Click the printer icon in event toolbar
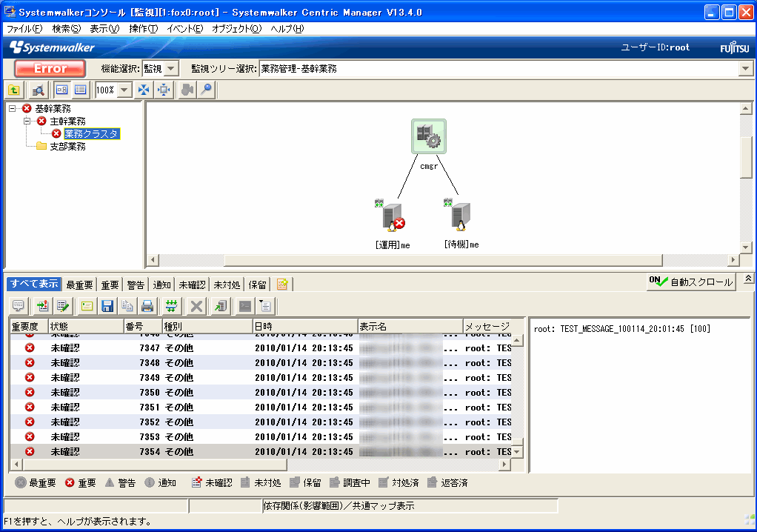Screen dimensions: 757x532 tap(147, 305)
